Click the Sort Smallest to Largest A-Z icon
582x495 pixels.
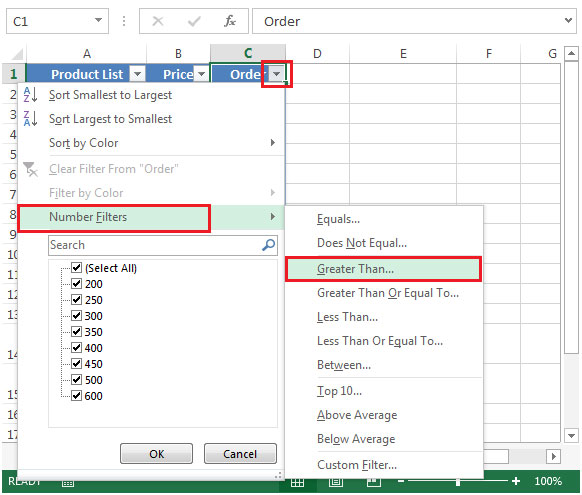30,95
